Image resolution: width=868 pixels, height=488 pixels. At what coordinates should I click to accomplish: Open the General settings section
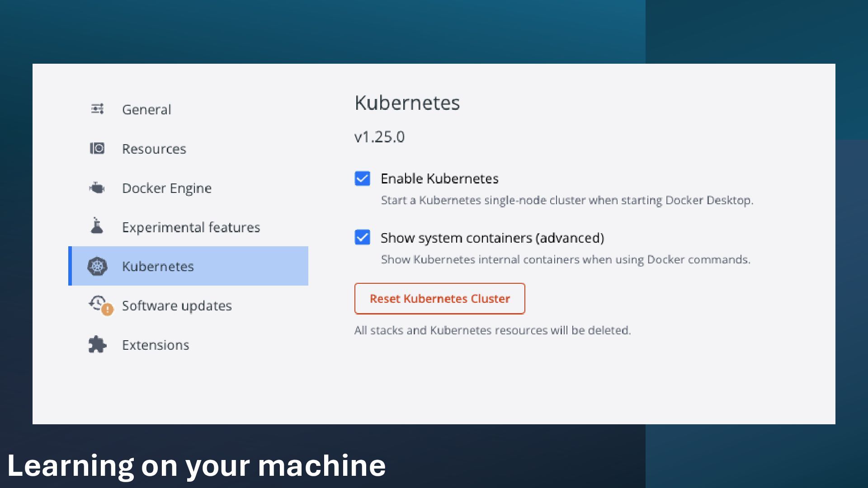[x=146, y=109]
